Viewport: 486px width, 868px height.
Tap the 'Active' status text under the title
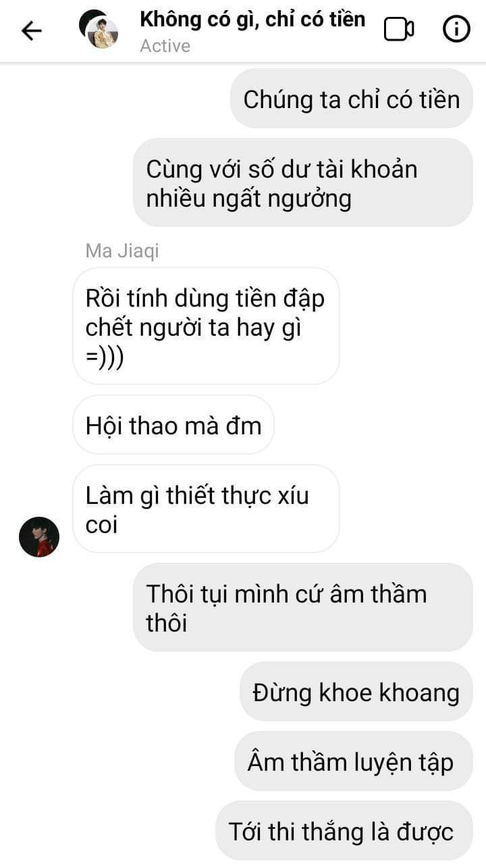click(165, 46)
